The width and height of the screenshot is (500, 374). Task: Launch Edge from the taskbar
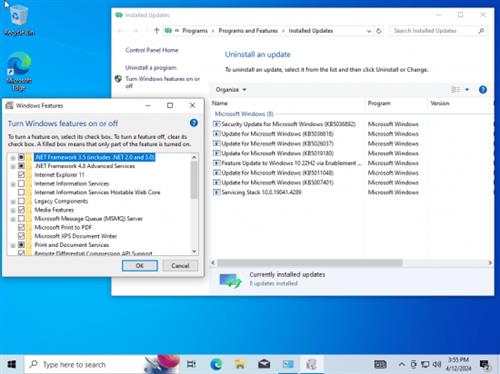[x=216, y=364]
